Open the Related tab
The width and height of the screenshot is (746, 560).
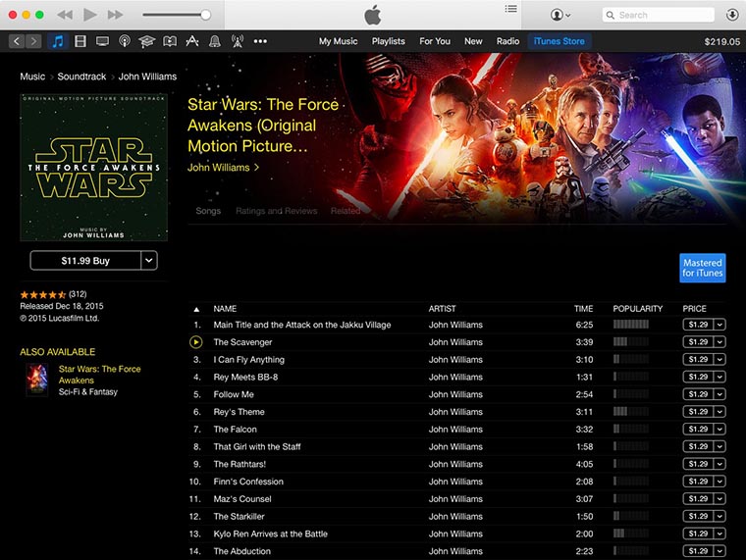click(346, 211)
